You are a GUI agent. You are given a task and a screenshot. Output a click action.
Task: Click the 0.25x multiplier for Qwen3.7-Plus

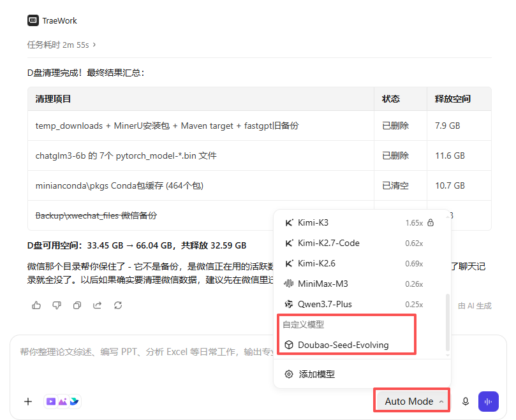click(414, 305)
